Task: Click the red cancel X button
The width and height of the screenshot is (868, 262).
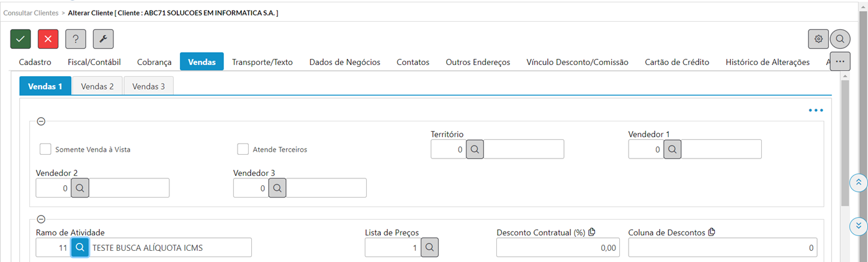Action: point(48,39)
